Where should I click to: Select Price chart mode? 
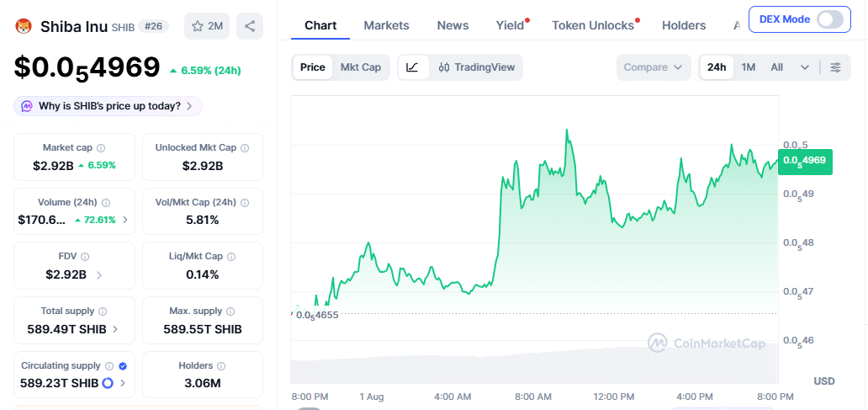coord(313,67)
